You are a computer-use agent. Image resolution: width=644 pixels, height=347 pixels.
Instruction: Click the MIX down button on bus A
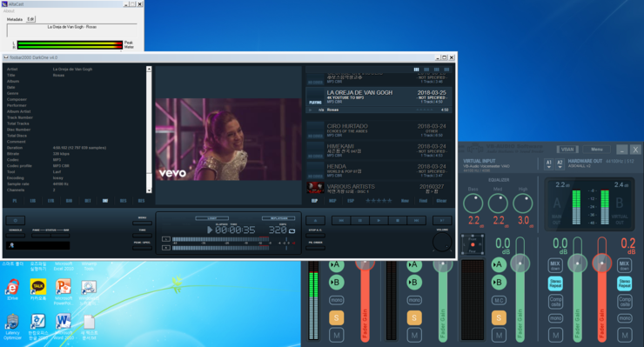point(555,265)
